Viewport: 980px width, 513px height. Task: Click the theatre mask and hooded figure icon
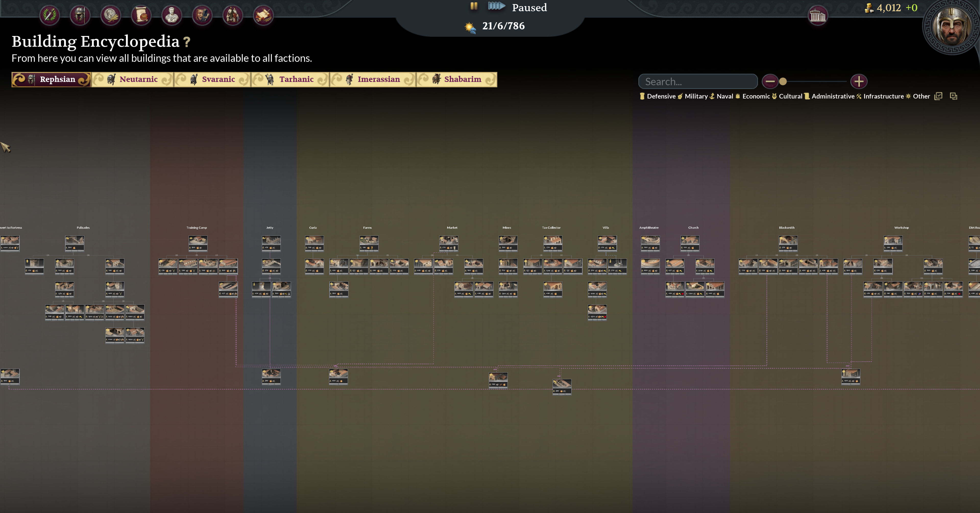[x=202, y=15]
